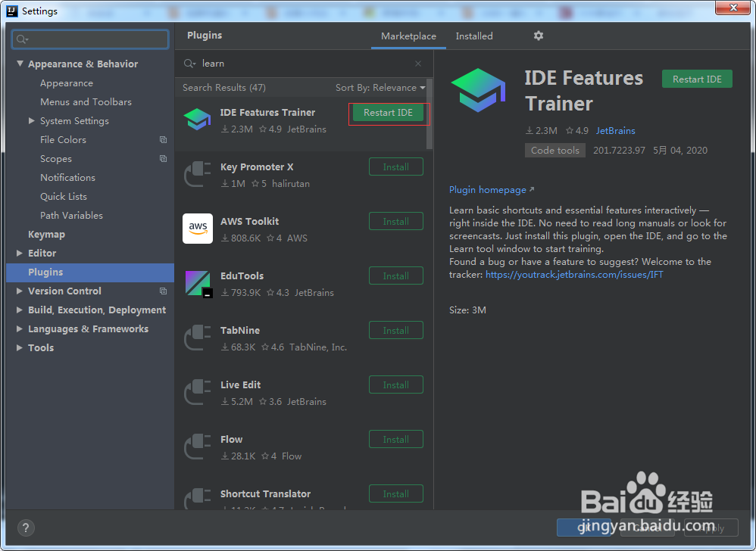Select the Plugins settings item
The height and width of the screenshot is (551, 756).
(90, 272)
